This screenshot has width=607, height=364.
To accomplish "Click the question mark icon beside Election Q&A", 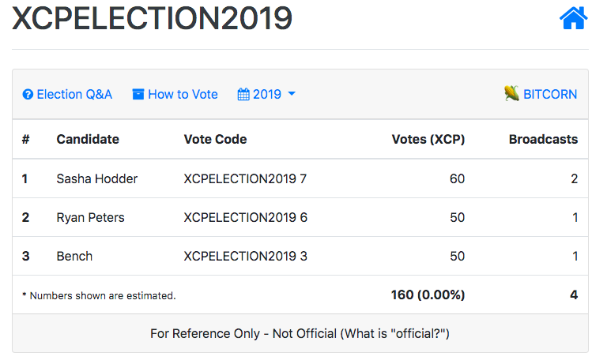I will coord(28,94).
